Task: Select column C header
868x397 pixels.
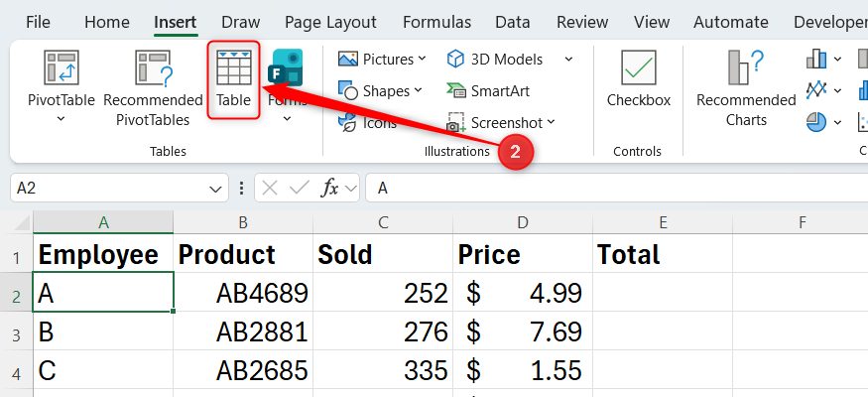Action: click(x=383, y=222)
